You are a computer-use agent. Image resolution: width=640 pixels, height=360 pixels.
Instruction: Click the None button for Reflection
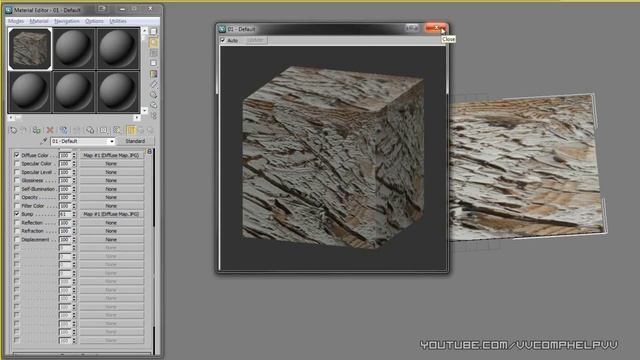(x=111, y=222)
